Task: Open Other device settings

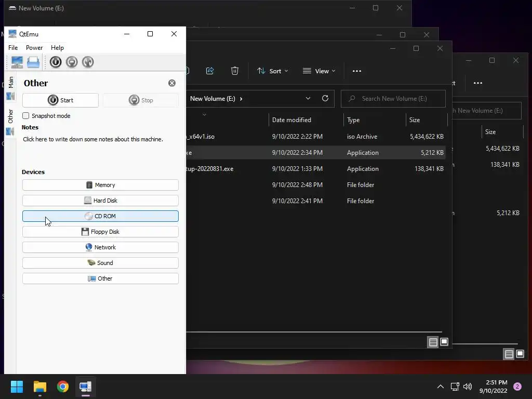Action: pos(100,278)
